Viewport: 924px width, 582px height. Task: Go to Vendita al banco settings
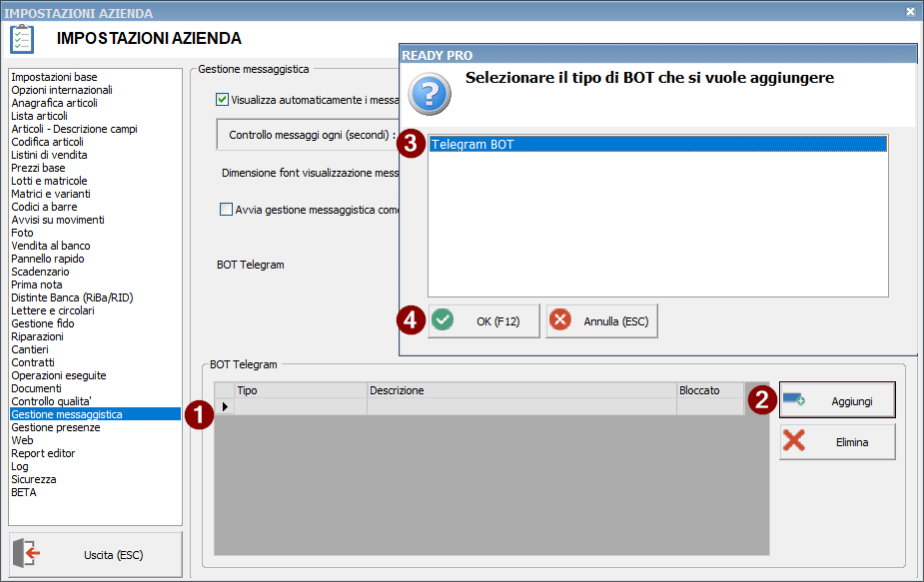coord(51,246)
